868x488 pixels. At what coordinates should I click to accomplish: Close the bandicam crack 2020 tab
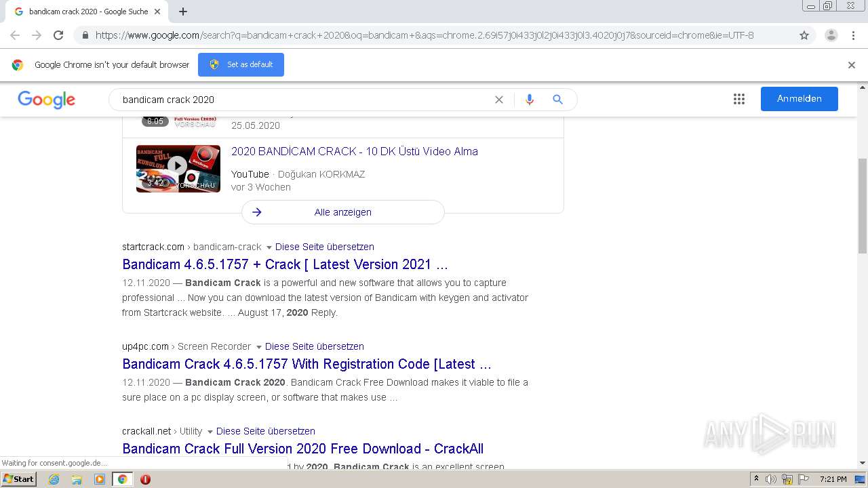point(157,12)
